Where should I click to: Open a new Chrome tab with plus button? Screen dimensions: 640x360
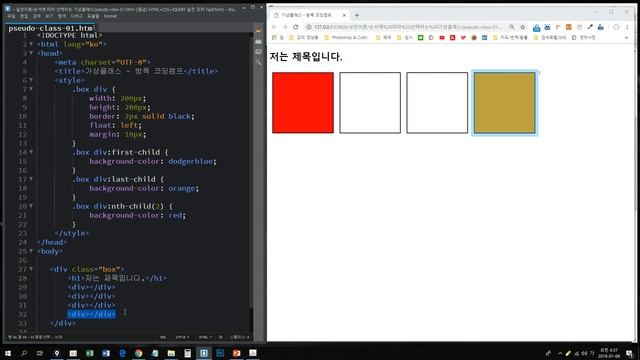(x=357, y=16)
